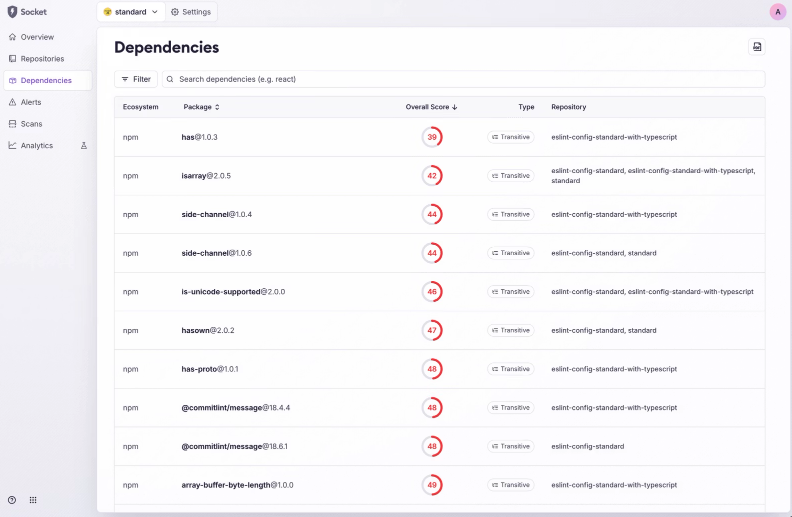Sort by Overall Score column
Viewport: 792px width, 517px height.
click(x=431, y=107)
